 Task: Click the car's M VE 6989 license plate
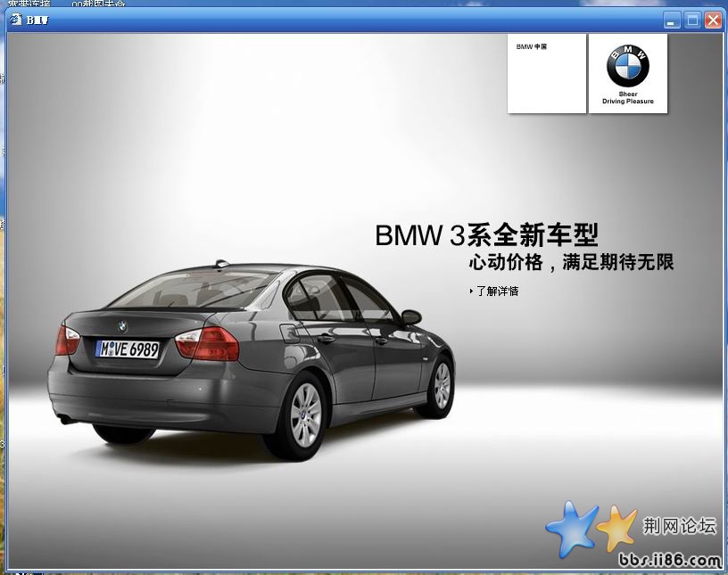(x=128, y=349)
